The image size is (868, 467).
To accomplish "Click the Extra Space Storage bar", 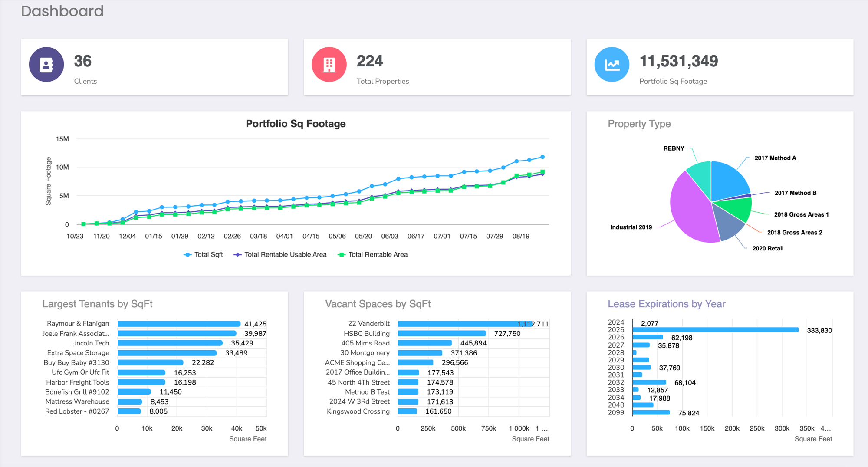I will (x=167, y=353).
